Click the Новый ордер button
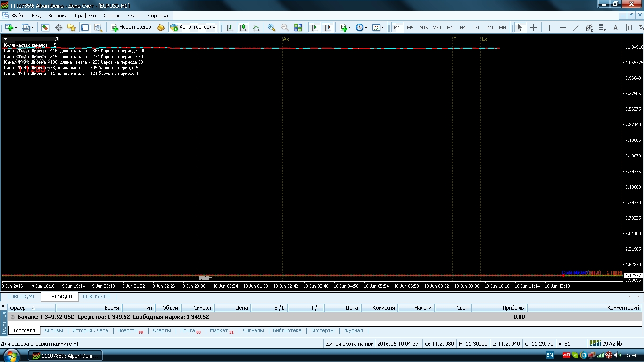The height and width of the screenshot is (362, 644). pos(131,27)
